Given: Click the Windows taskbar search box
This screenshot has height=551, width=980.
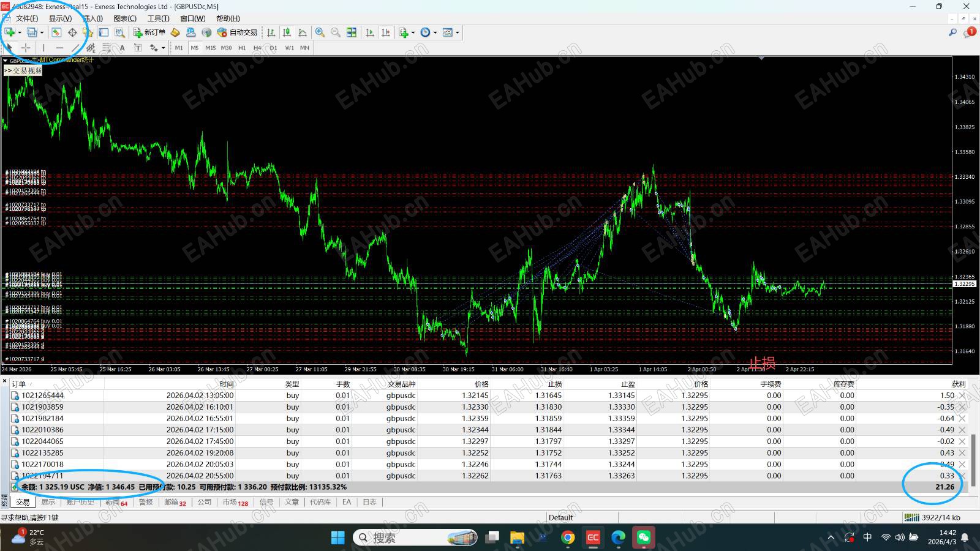Looking at the screenshot, I should pyautogui.click(x=415, y=538).
